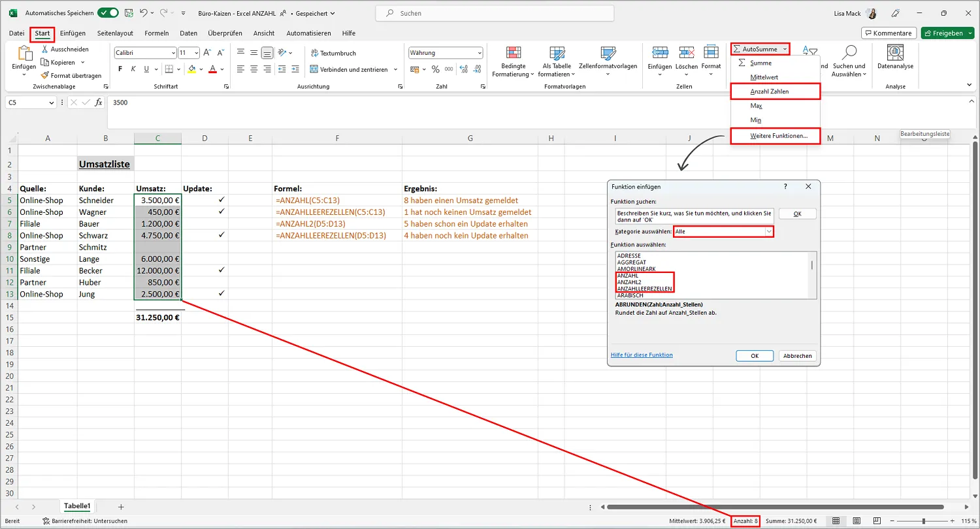
Task: Open the Calibri font dropdown
Action: click(144, 52)
